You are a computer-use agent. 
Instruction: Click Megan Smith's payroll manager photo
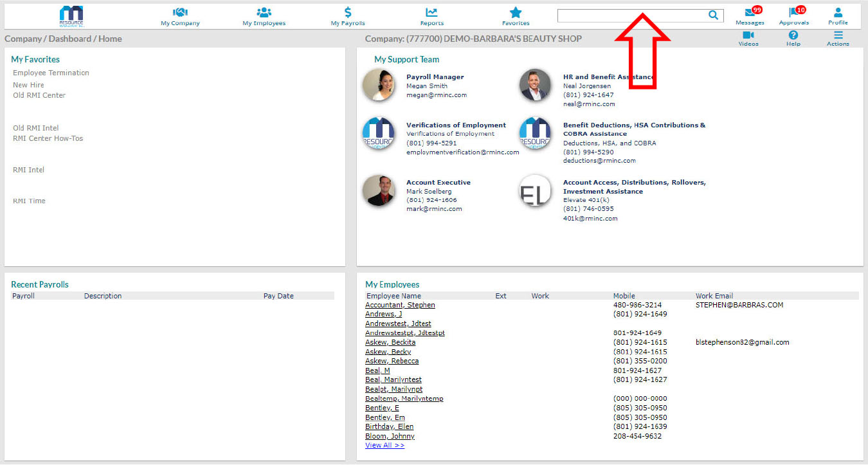[x=379, y=85]
